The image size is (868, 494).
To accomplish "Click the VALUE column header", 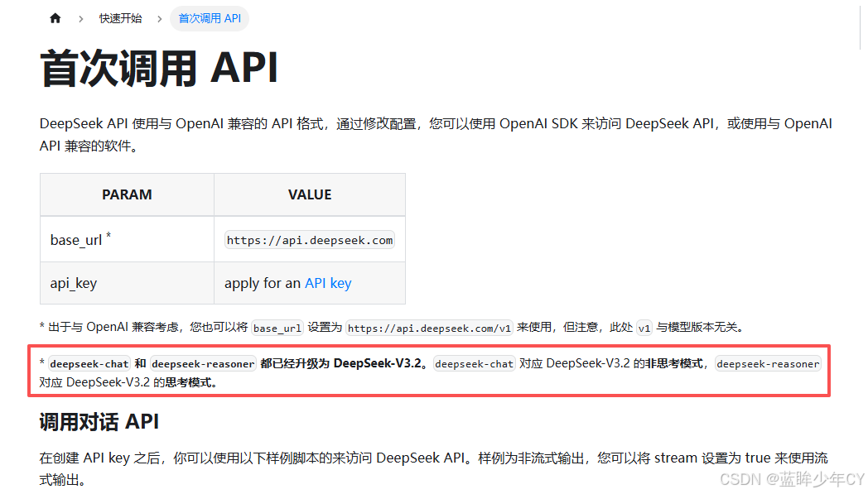I will click(x=310, y=195).
